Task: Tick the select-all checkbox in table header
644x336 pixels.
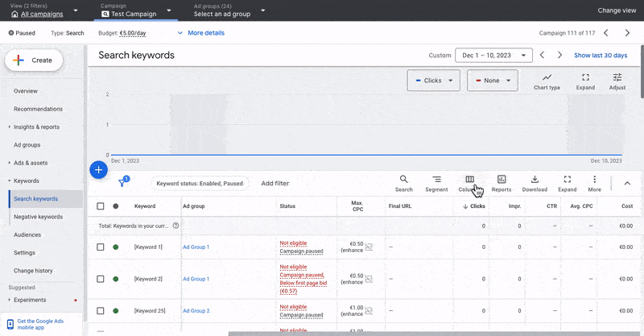Action: pos(100,206)
